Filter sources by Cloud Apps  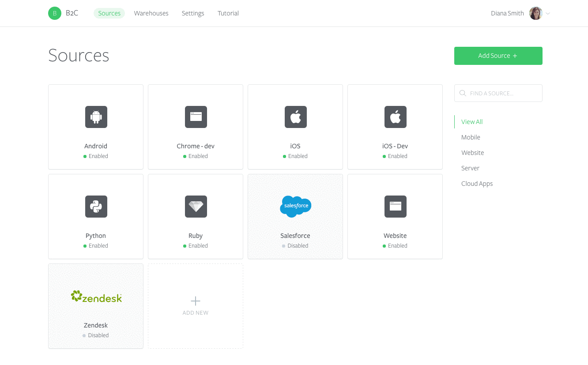pyautogui.click(x=477, y=184)
